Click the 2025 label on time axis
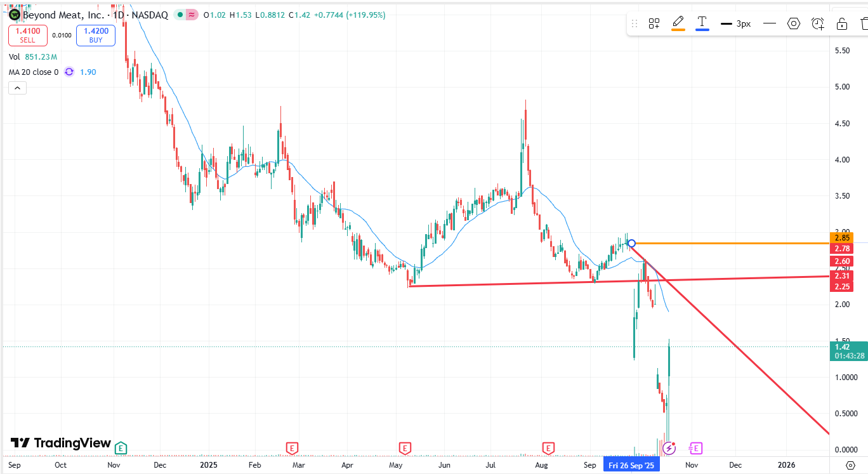The width and height of the screenshot is (868, 474). [209, 465]
